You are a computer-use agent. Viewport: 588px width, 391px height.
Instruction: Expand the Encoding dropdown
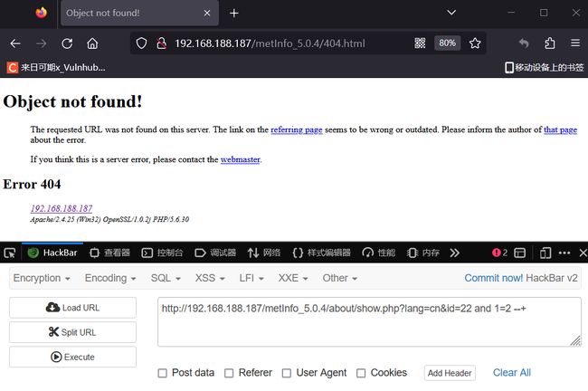[110, 278]
